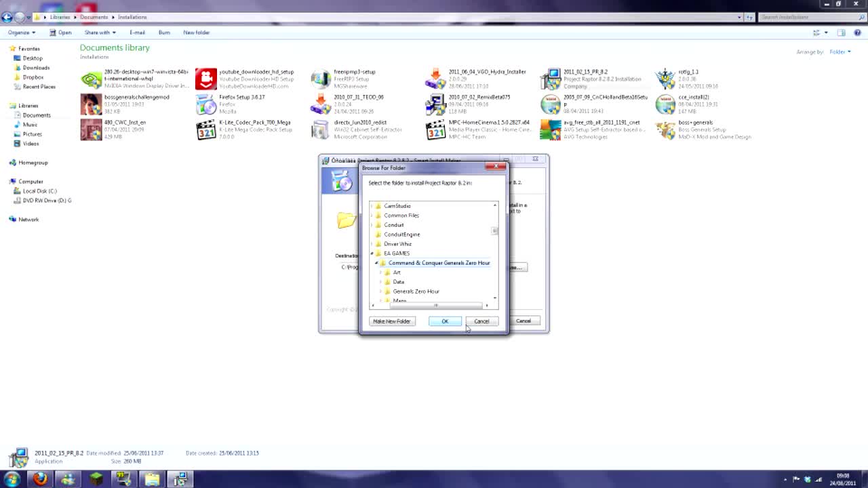Viewport: 868px width, 488px height.
Task: Select ConduitEngine folder in tree
Action: pyautogui.click(x=401, y=235)
